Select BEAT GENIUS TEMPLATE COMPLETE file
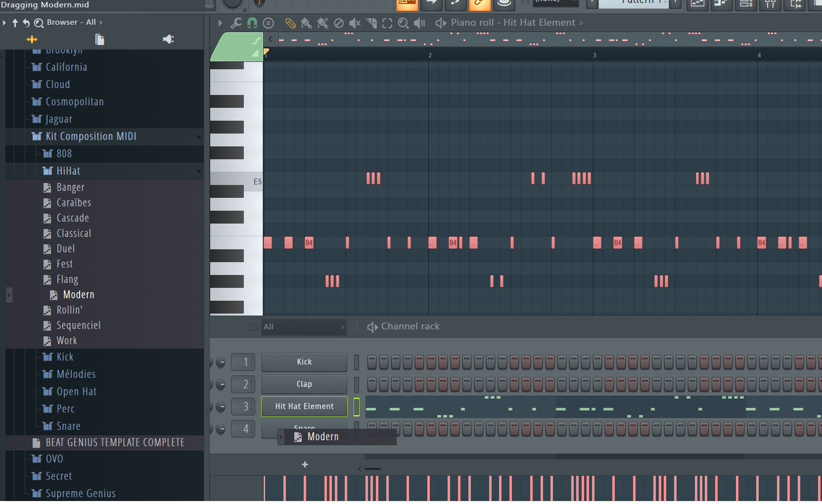The width and height of the screenshot is (822, 504). pos(115,443)
